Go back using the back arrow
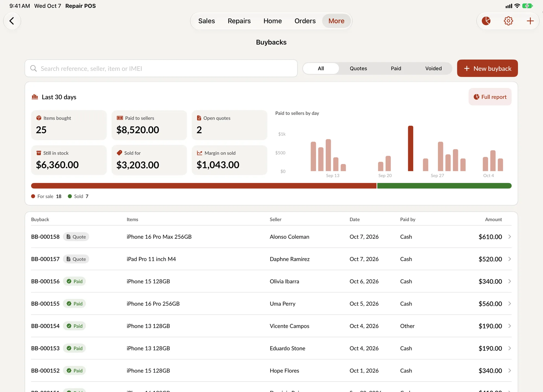 [12, 21]
